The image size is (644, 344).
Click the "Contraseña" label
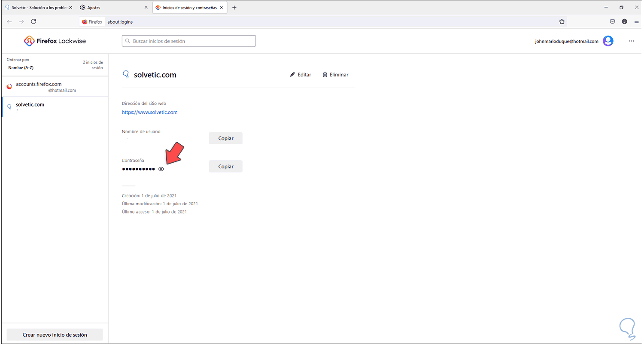(133, 161)
